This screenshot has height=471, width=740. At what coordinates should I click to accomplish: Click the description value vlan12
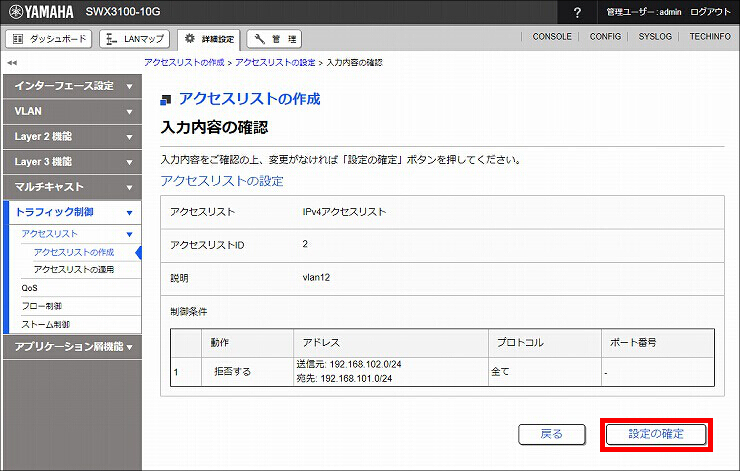pos(316,278)
